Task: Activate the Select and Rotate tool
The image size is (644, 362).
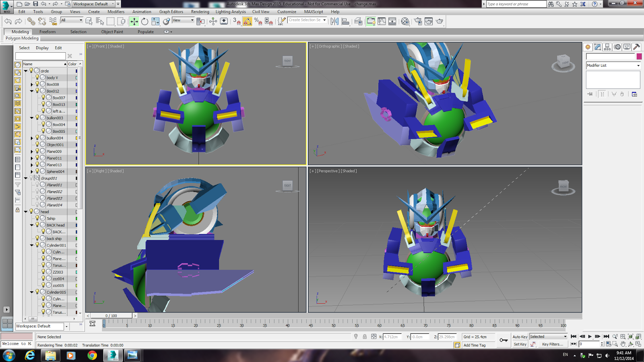Action: pyautogui.click(x=144, y=21)
